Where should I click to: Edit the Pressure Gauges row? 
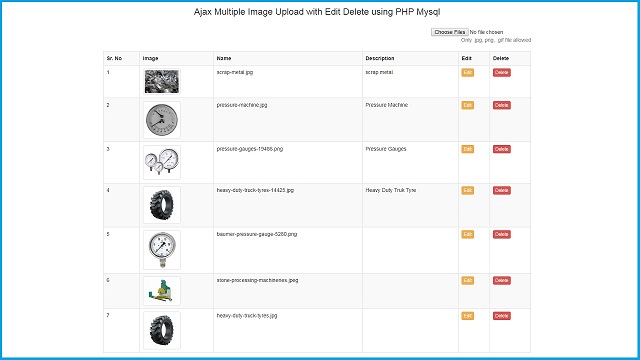467,149
